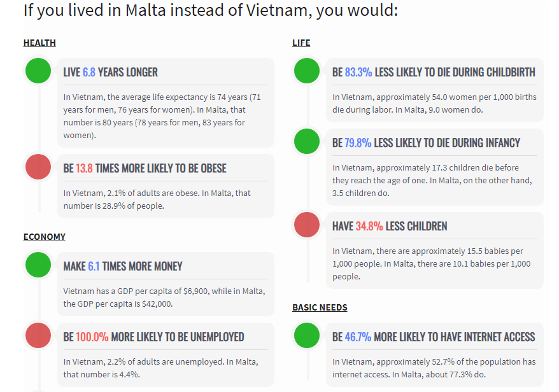Screen dimensions: 559x392
Task: Click green circle beside Internet Access stat
Action: (x=307, y=335)
